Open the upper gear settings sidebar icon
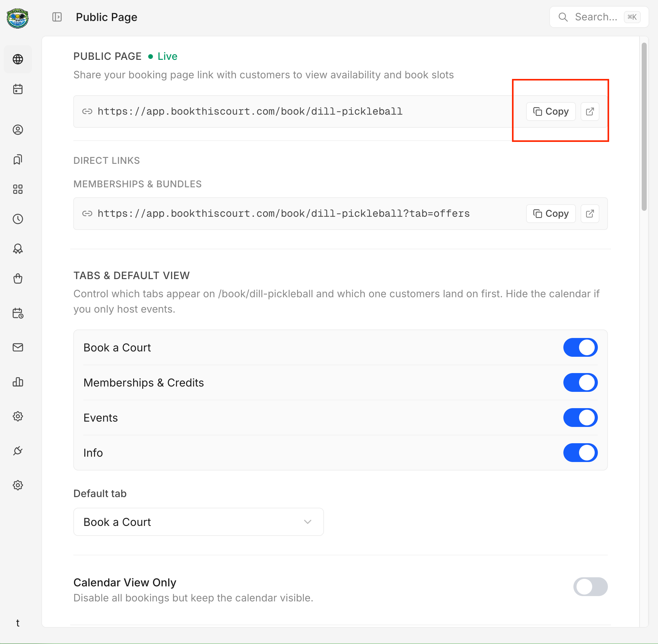This screenshot has width=658, height=644. (18, 416)
